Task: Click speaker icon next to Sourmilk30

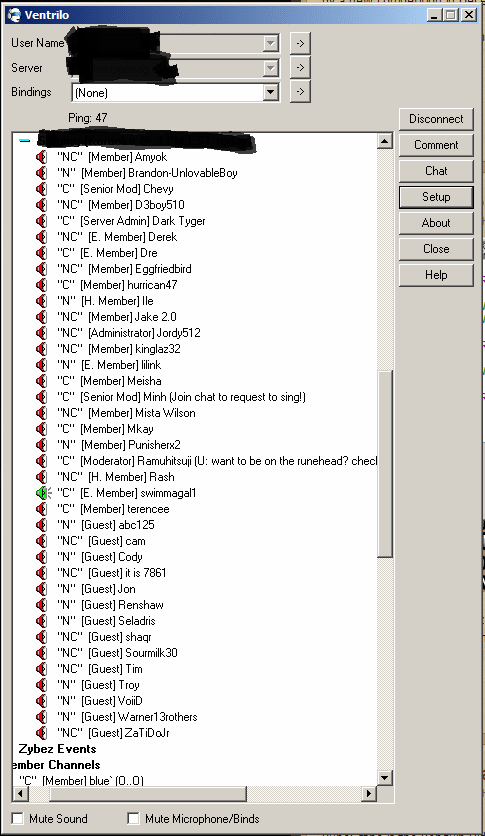Action: coord(42,653)
